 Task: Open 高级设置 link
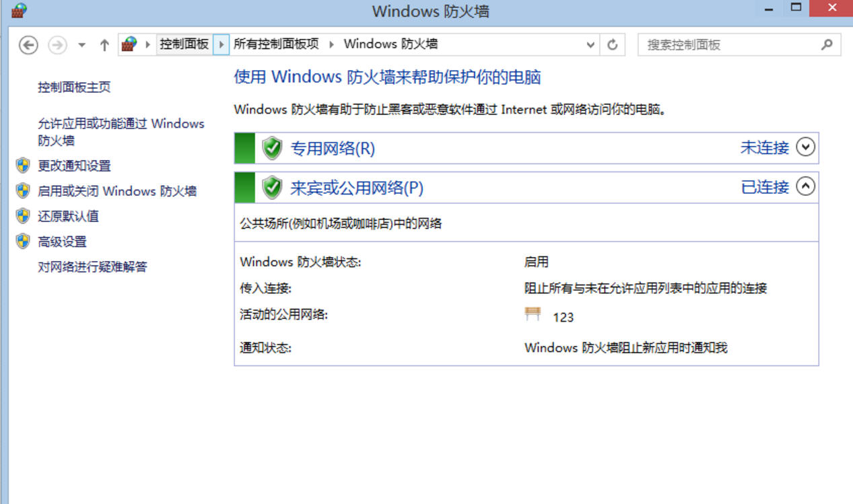[62, 242]
